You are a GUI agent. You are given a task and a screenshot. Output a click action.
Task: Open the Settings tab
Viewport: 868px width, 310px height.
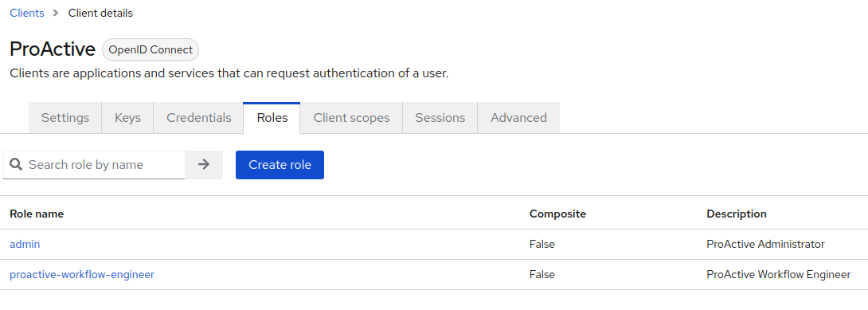pyautogui.click(x=65, y=118)
